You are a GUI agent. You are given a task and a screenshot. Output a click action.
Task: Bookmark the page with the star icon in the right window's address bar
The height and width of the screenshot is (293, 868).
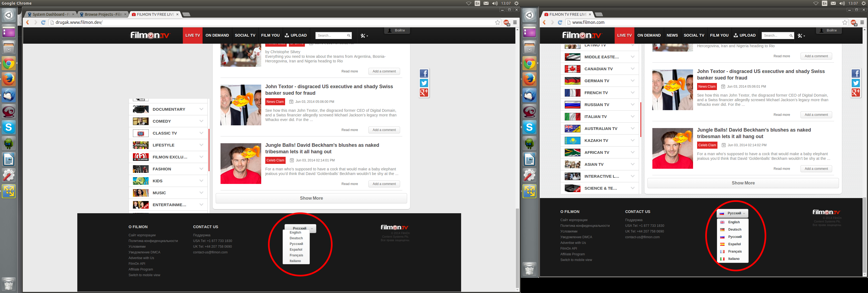tap(845, 22)
